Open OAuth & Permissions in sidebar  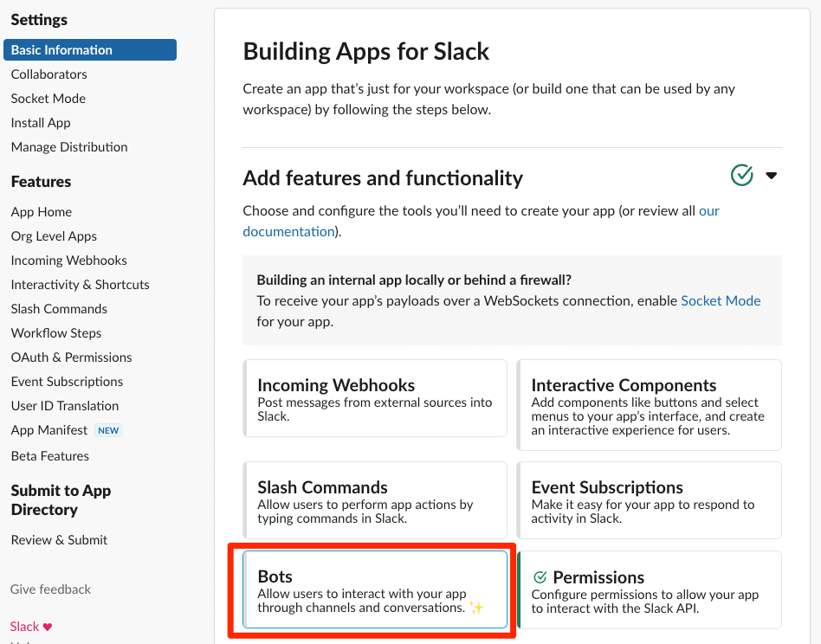pyautogui.click(x=71, y=357)
